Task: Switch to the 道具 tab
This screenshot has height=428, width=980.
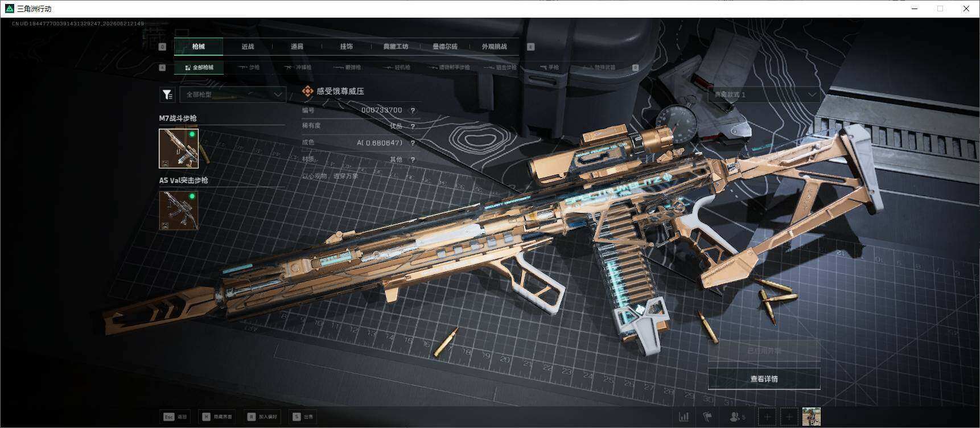Action: tap(297, 47)
